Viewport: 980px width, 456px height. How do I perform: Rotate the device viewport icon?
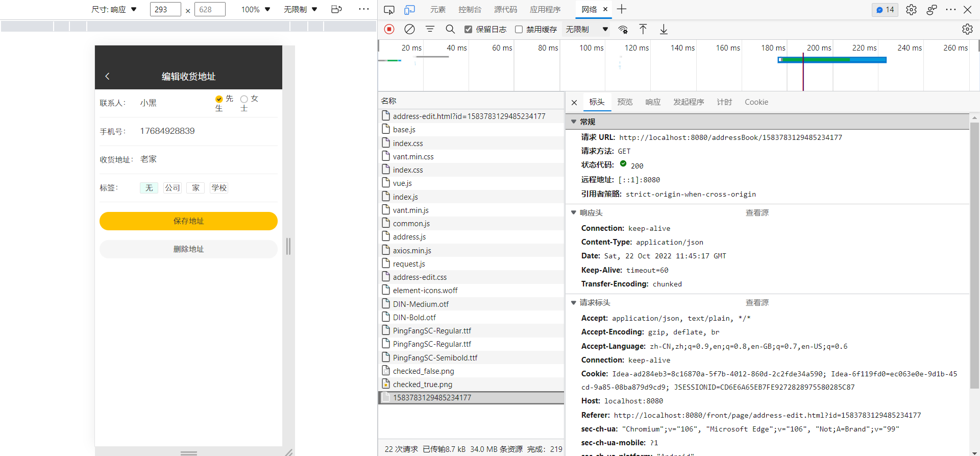click(336, 9)
